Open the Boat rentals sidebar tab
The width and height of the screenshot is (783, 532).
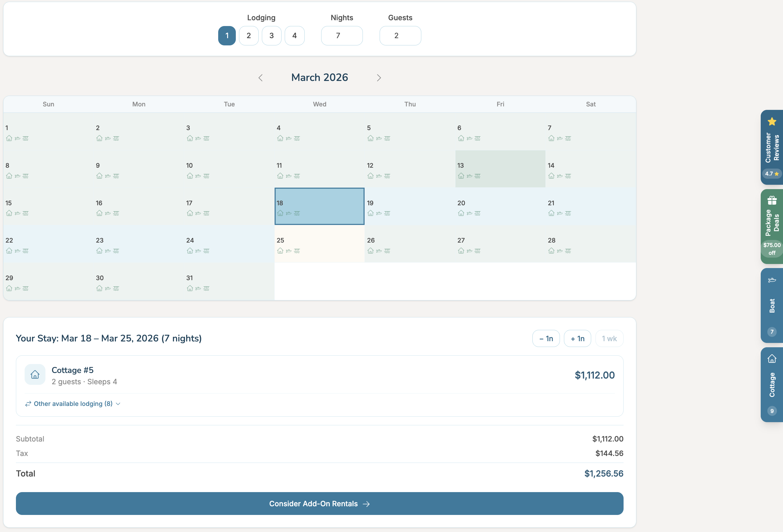click(772, 305)
